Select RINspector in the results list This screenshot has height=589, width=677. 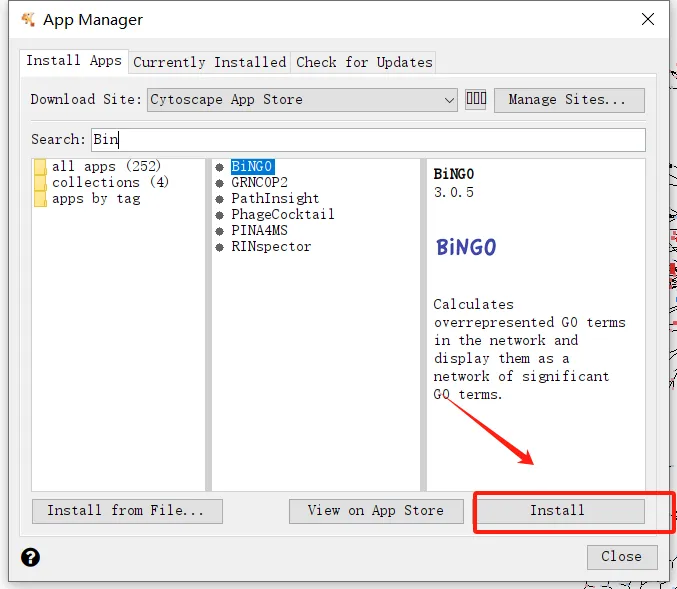click(271, 247)
